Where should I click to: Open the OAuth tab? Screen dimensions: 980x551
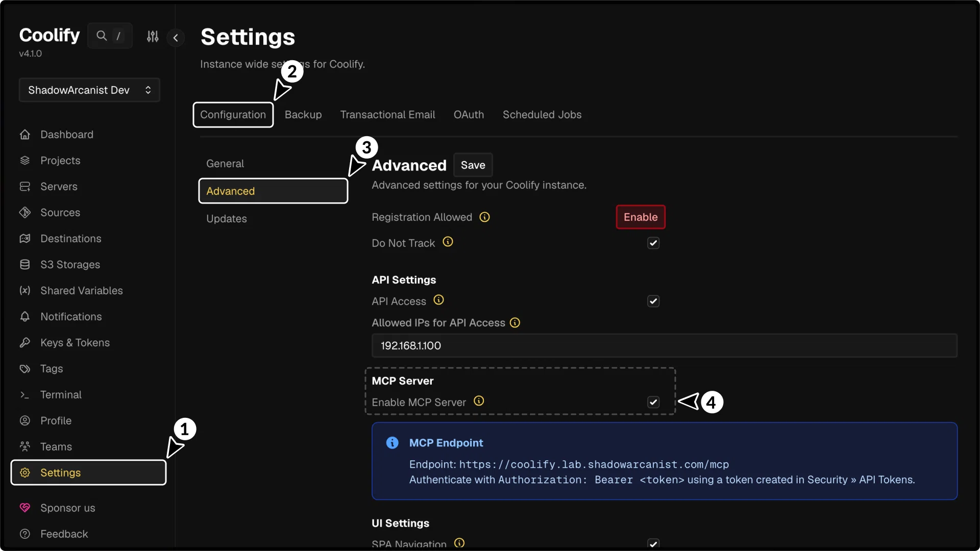pyautogui.click(x=469, y=115)
